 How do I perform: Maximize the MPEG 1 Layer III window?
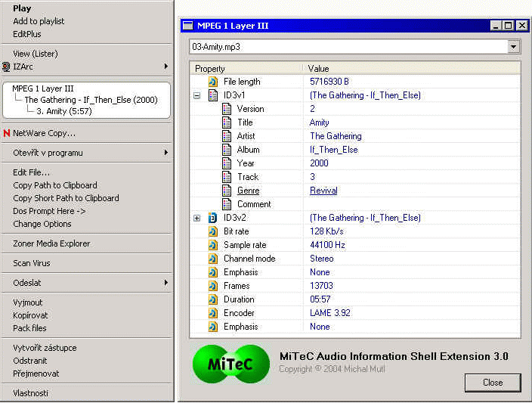click(x=509, y=26)
